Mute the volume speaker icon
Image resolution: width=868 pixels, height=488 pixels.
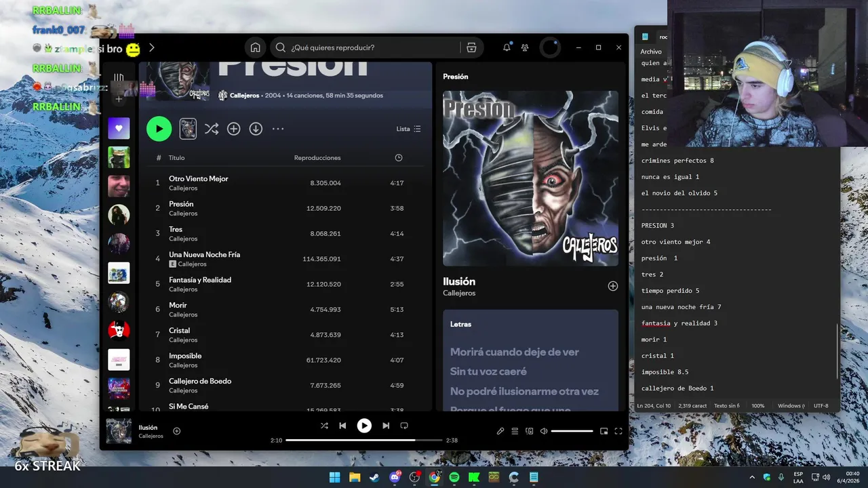click(544, 431)
